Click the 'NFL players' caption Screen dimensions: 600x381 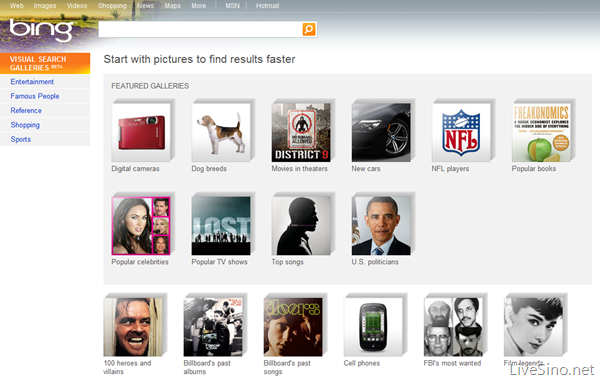pyautogui.click(x=450, y=169)
